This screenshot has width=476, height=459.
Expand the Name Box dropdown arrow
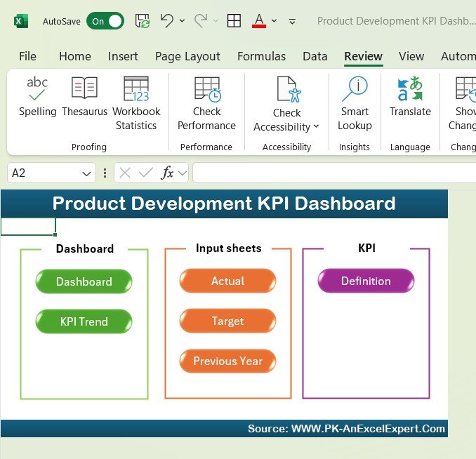(x=86, y=173)
